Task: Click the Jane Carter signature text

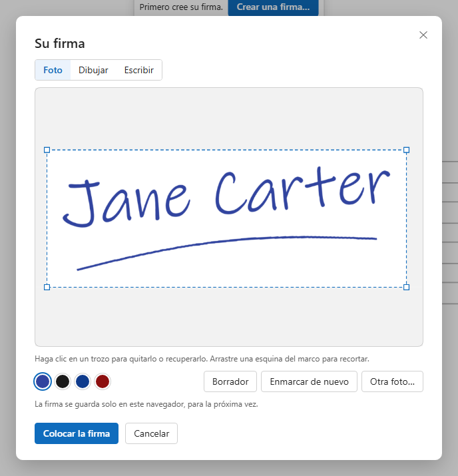Action: 226,197
